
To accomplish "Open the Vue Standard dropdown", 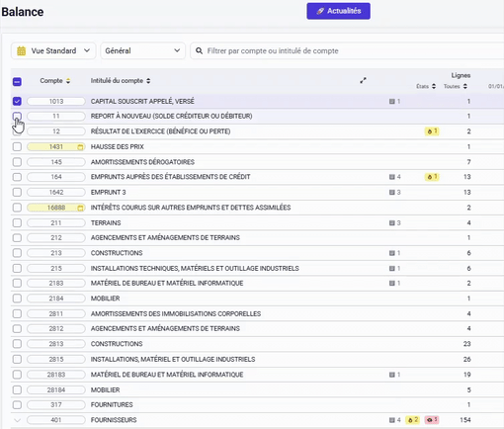I will pyautogui.click(x=53, y=50).
